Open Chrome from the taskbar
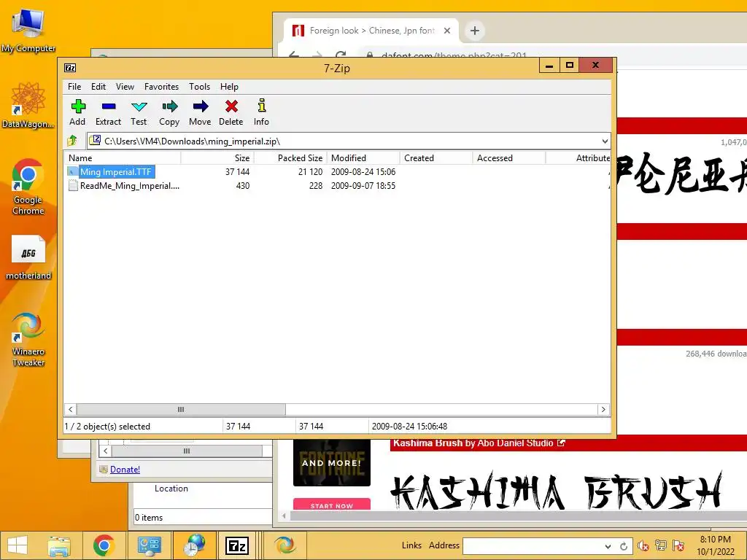 104,545
